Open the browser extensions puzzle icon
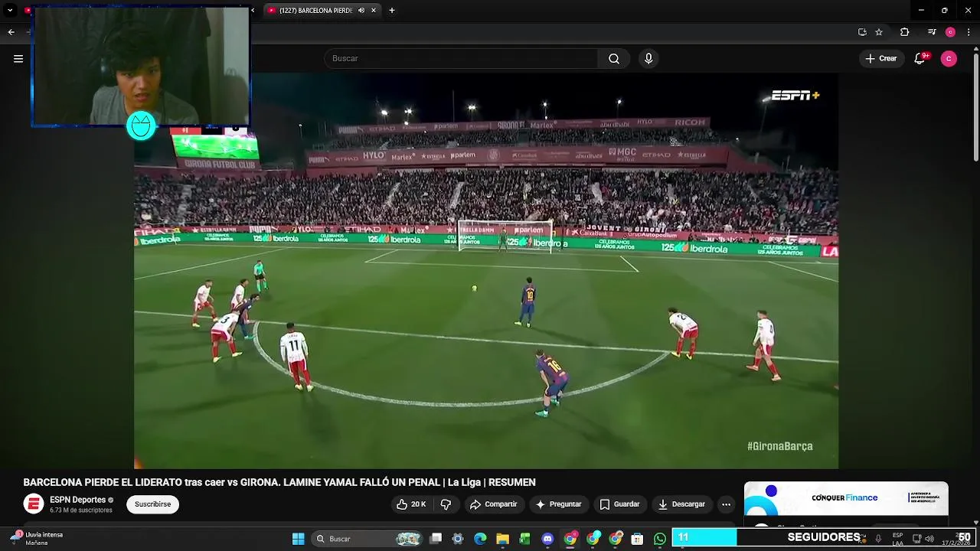The width and height of the screenshot is (980, 551). (x=904, y=32)
